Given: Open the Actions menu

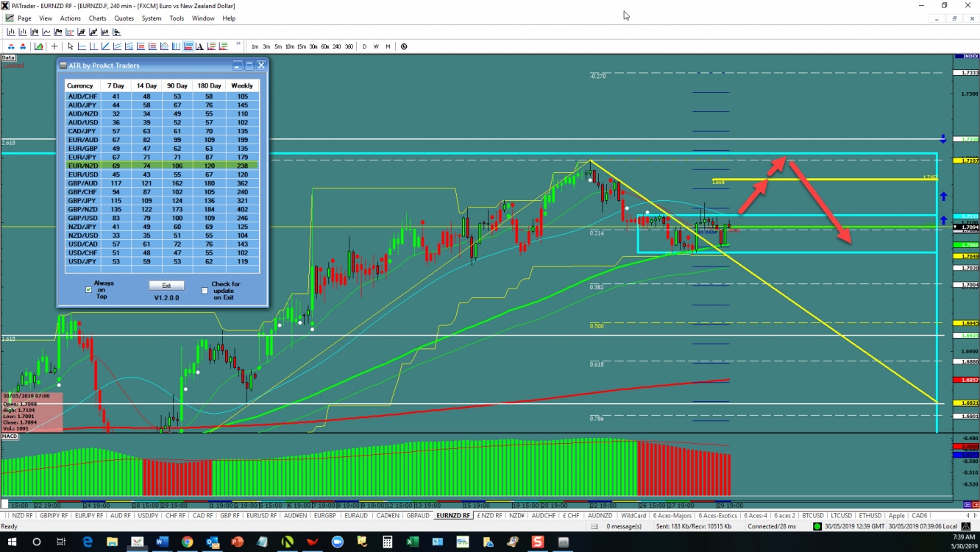Looking at the screenshot, I should pyautogui.click(x=71, y=18).
